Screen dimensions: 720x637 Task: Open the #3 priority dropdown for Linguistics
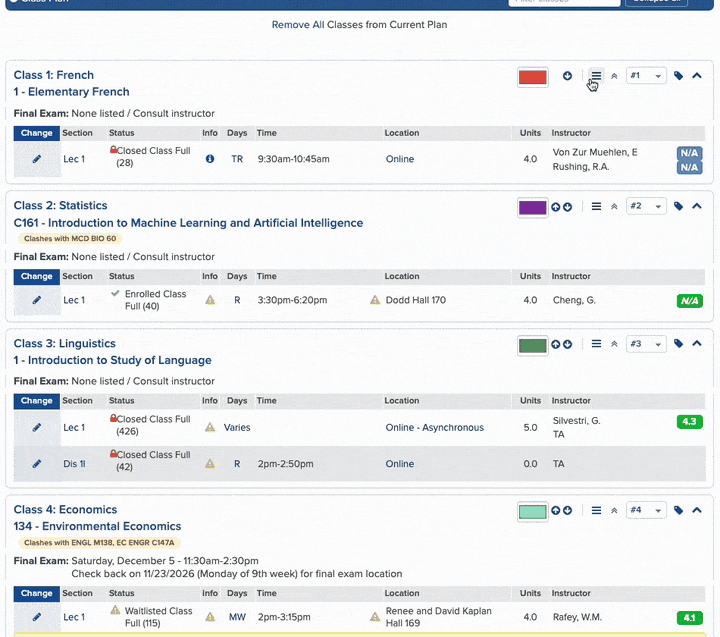(646, 344)
